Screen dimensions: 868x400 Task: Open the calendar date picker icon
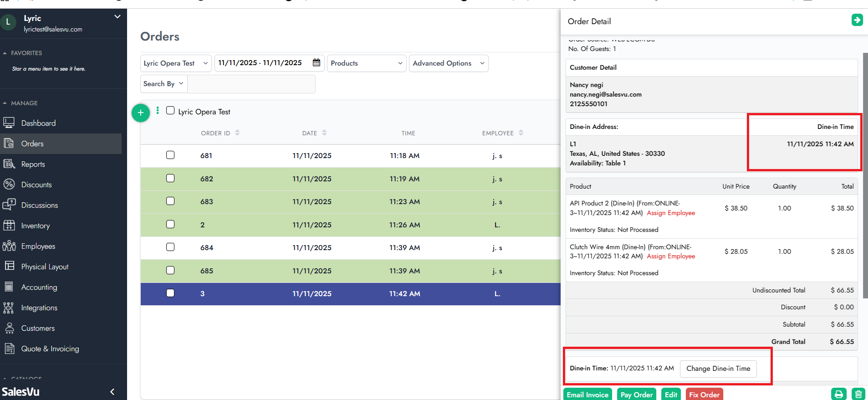click(317, 63)
